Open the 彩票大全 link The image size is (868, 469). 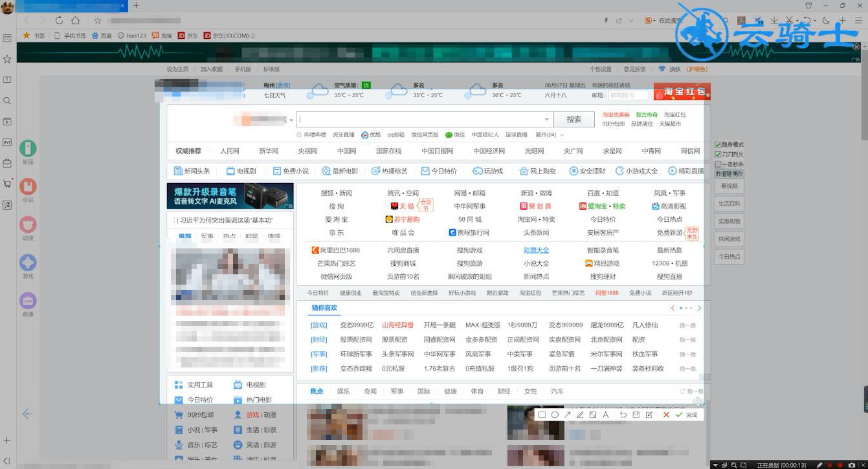click(x=536, y=250)
